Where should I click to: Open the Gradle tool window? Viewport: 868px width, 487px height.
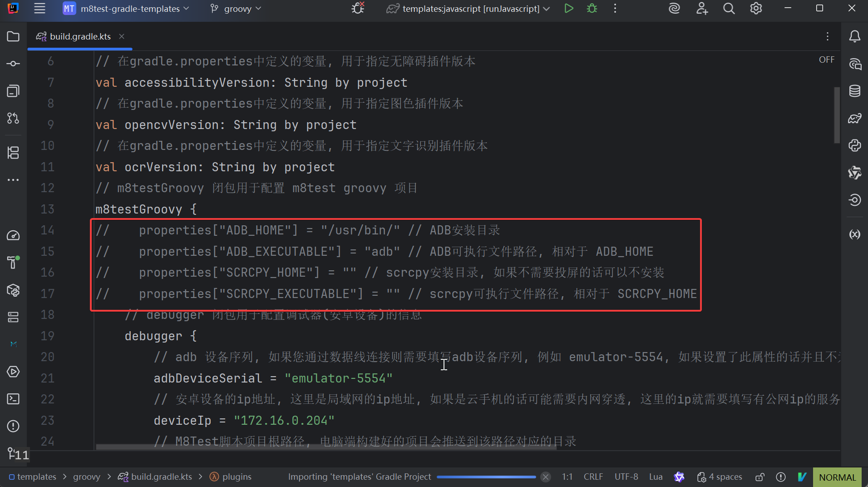854,119
